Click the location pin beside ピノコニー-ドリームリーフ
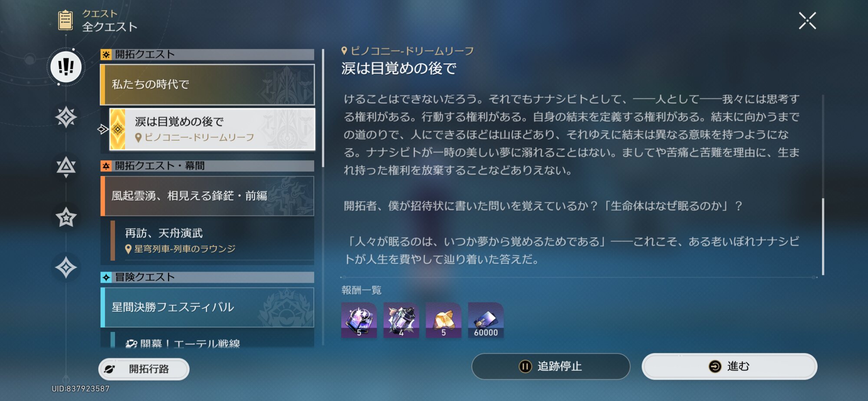Image resolution: width=868 pixels, height=401 pixels. pos(344,51)
